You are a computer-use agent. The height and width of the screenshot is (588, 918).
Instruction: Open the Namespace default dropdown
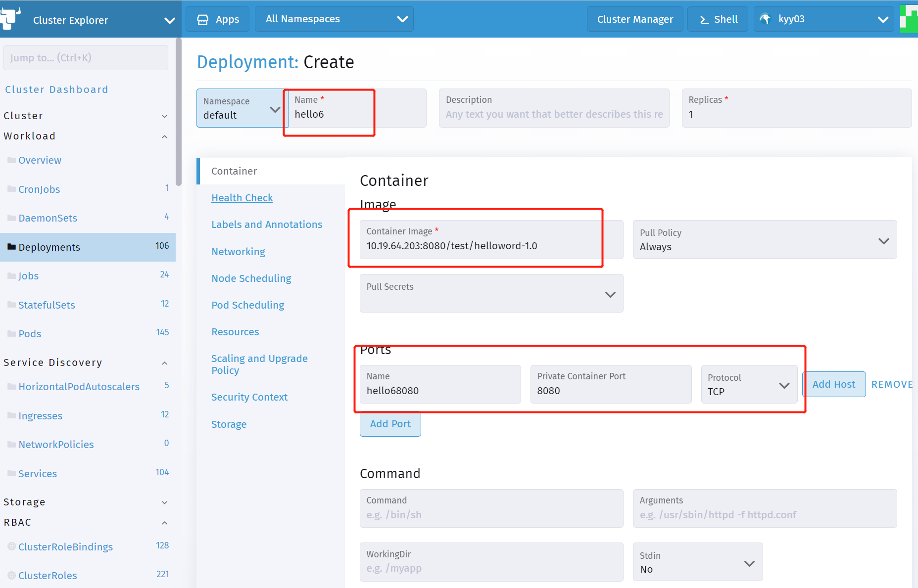242,108
